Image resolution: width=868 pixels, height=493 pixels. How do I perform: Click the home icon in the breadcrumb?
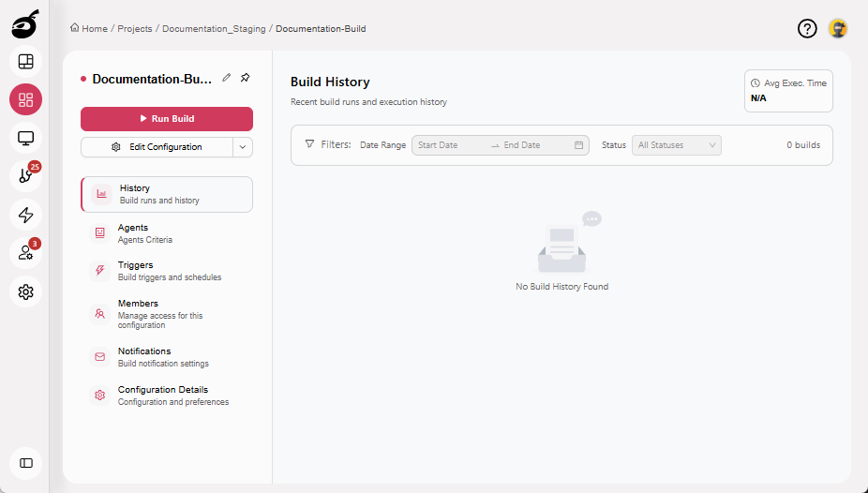[x=75, y=28]
